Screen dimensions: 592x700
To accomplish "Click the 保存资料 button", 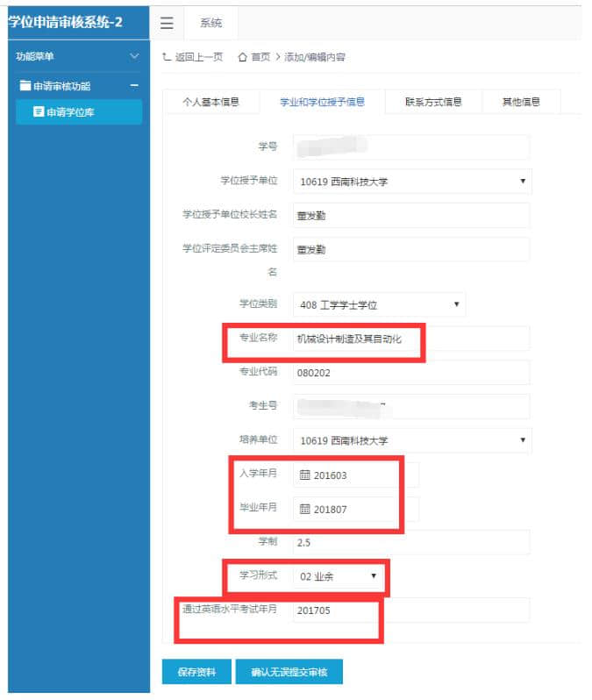I will coord(196,673).
